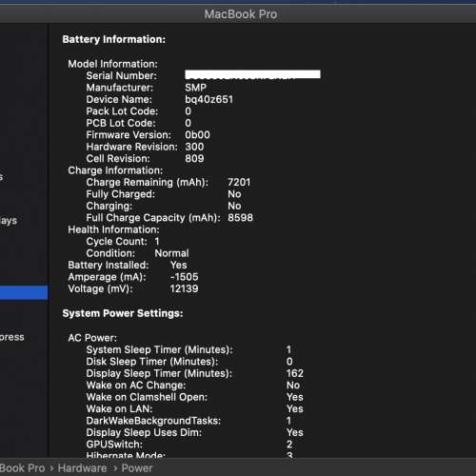Image resolution: width=476 pixels, height=476 pixels.
Task: Click the Serial Number label
Action: tap(122, 75)
